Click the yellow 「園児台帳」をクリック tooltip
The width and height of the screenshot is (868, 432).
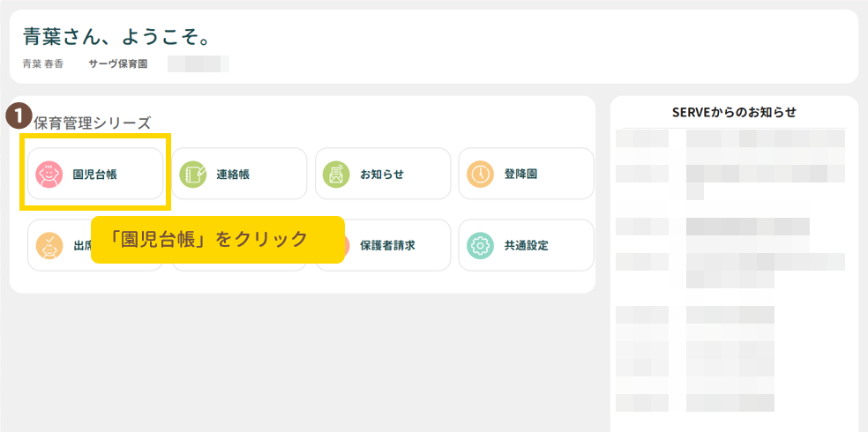(217, 239)
